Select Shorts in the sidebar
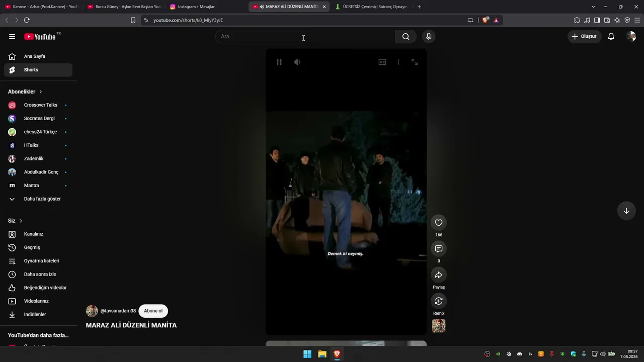Viewport: 644px width, 362px height. pos(38,70)
